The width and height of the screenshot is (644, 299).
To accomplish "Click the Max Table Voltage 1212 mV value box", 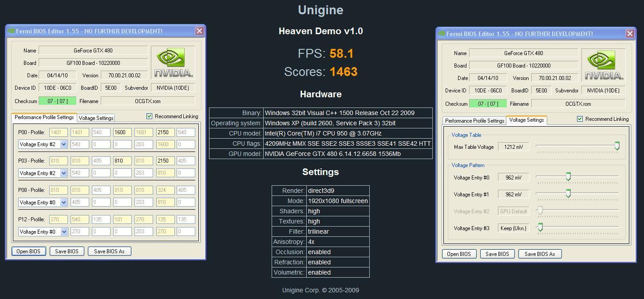I will 514,147.
